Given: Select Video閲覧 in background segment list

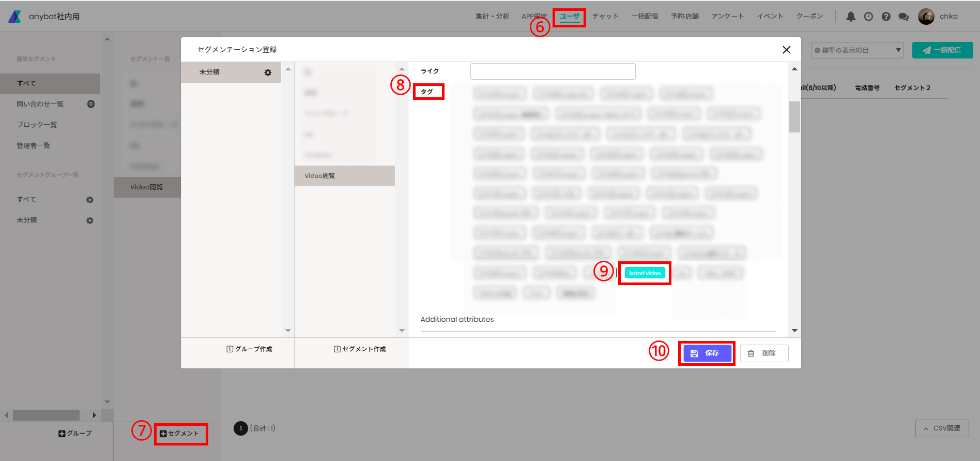Looking at the screenshot, I should pos(147,187).
